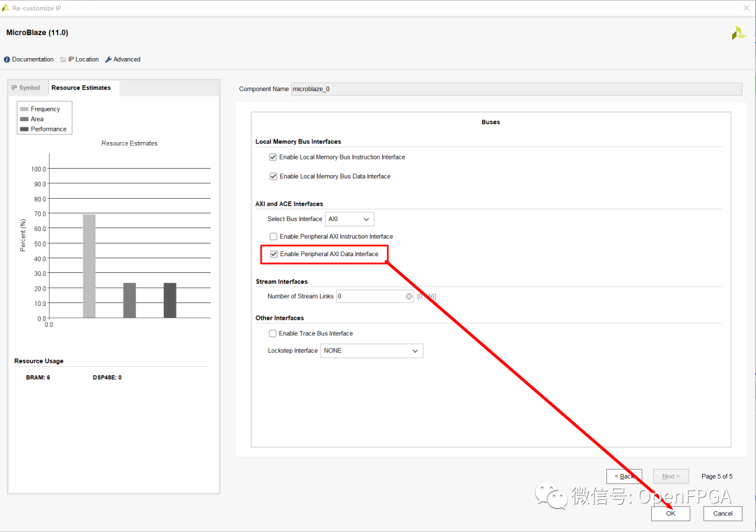The image size is (756, 532).
Task: Switch to the IP Symbol tab
Action: 26,87
